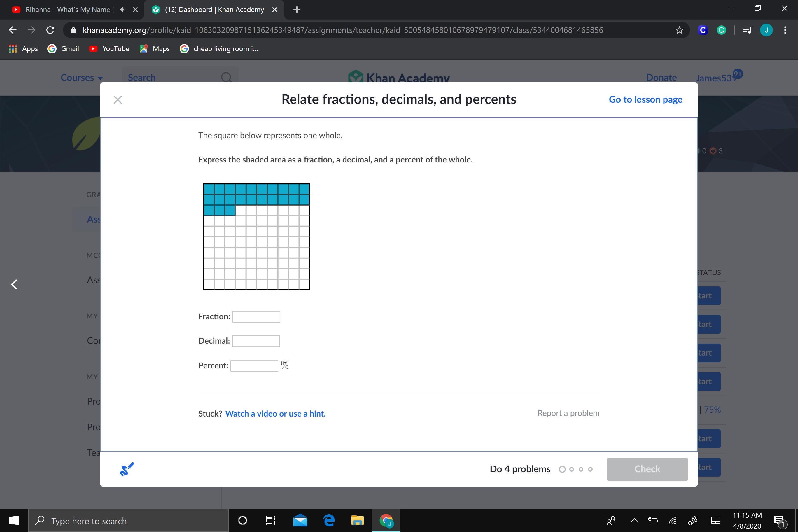Close the exercise modal with X icon
Screen dimensions: 798x532
pos(118,100)
